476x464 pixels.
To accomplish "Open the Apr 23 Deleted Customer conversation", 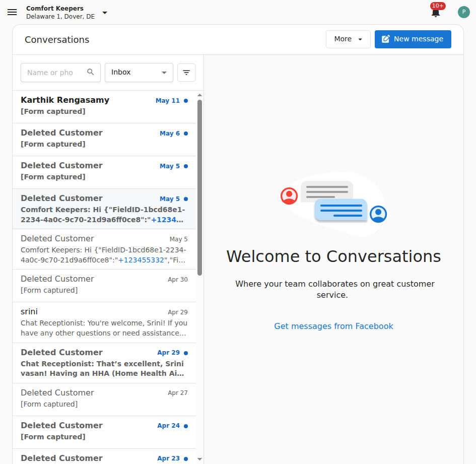I will (x=104, y=456).
